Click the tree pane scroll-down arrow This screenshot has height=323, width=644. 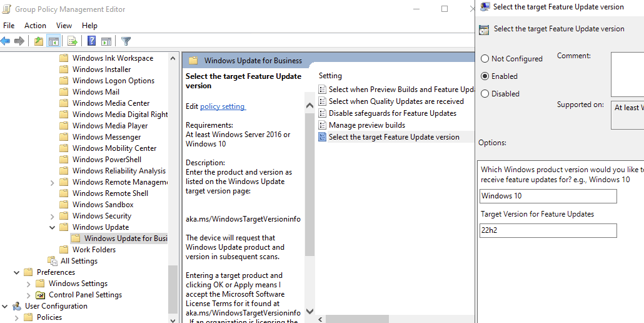[173, 320]
